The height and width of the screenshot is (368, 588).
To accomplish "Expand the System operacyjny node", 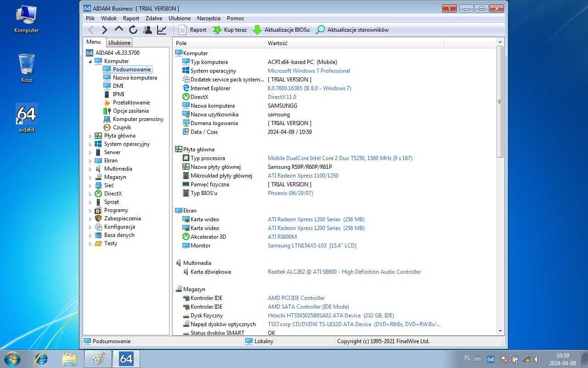I will pos(90,144).
